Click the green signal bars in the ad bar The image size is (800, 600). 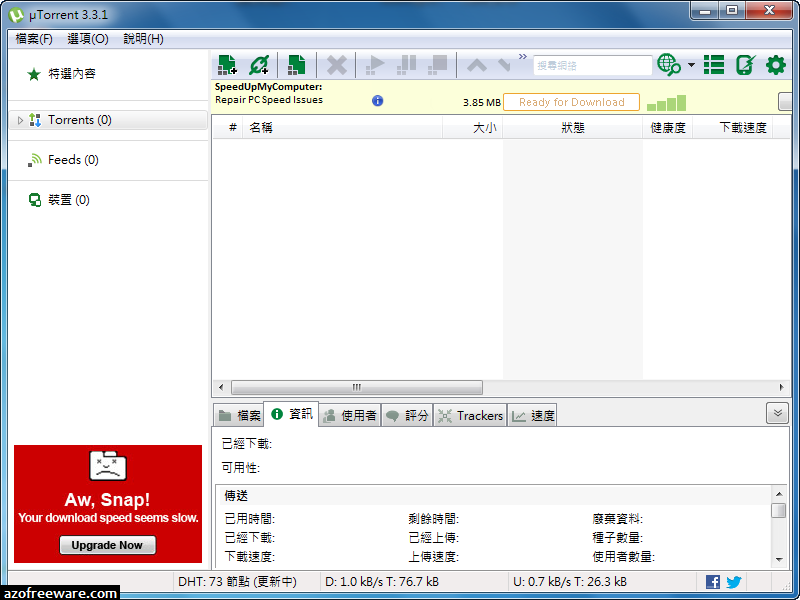point(666,103)
